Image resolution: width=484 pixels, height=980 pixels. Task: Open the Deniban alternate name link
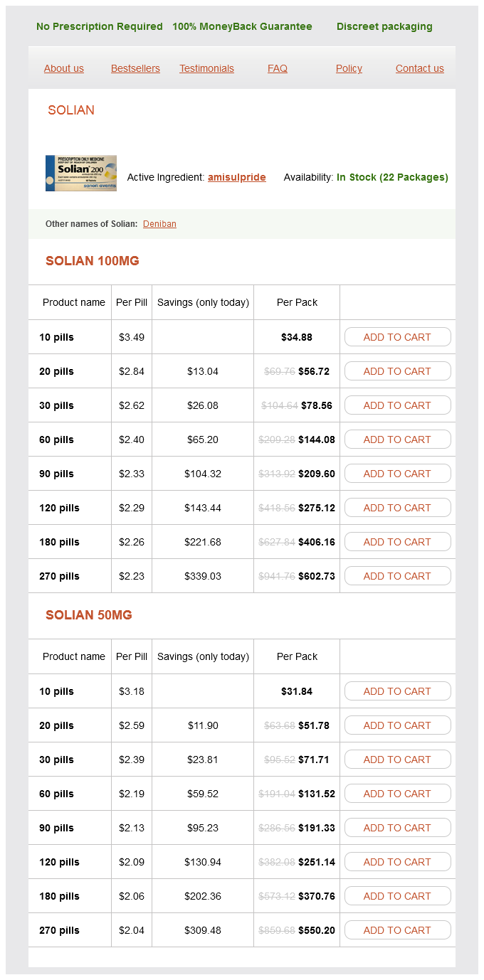159,224
